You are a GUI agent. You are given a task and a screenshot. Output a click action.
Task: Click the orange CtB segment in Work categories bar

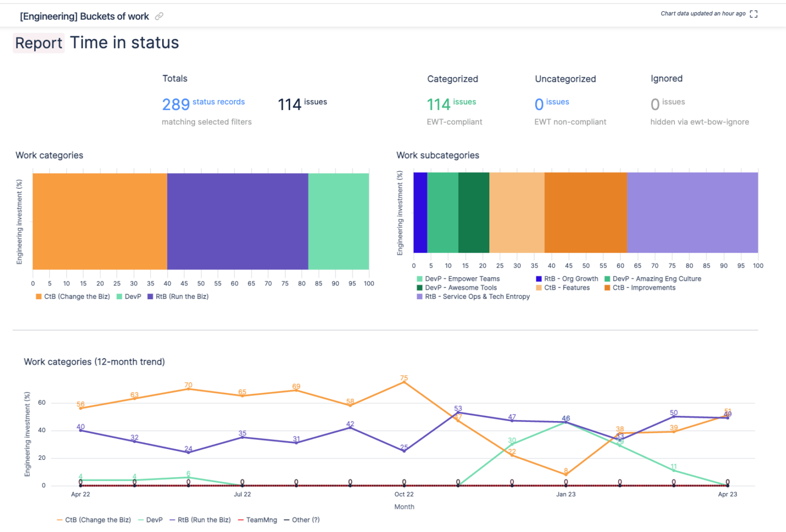(99, 221)
